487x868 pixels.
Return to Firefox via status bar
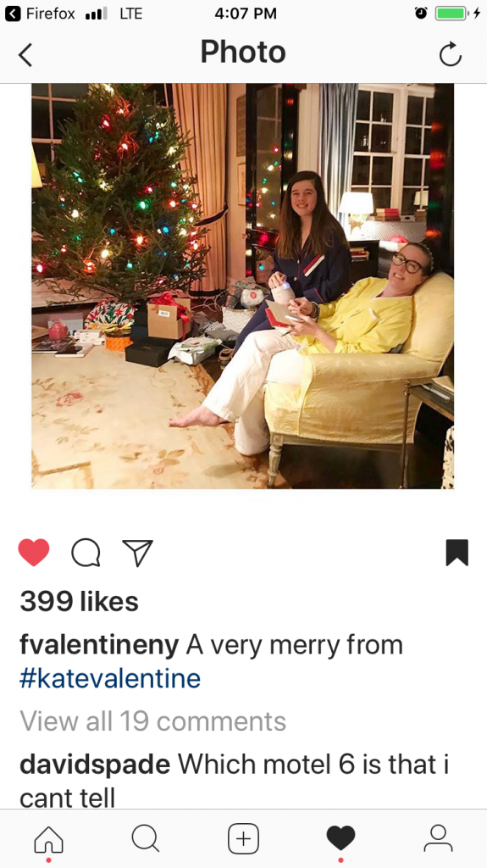pyautogui.click(x=40, y=14)
